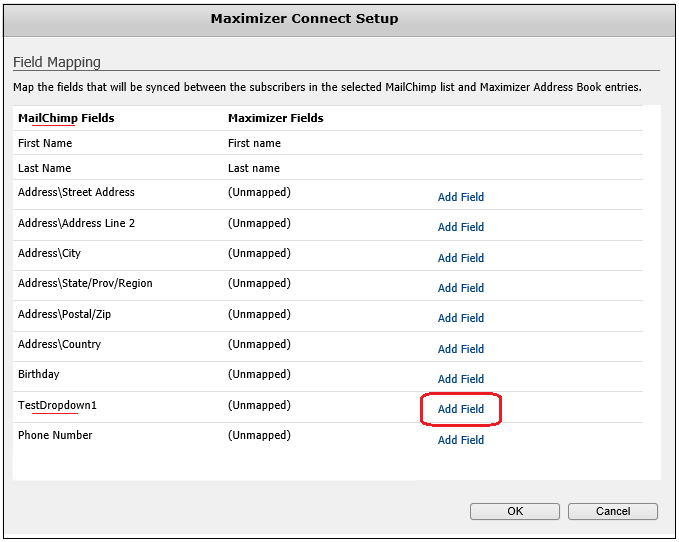The image size is (679, 542).
Task: Cancel the Field Mapping dialog
Action: click(x=613, y=511)
